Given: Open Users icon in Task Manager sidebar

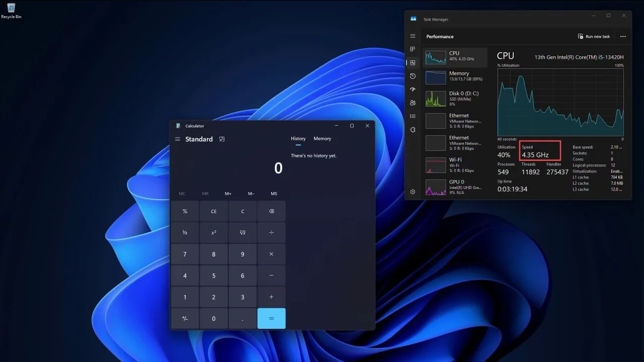Looking at the screenshot, I should [x=413, y=103].
